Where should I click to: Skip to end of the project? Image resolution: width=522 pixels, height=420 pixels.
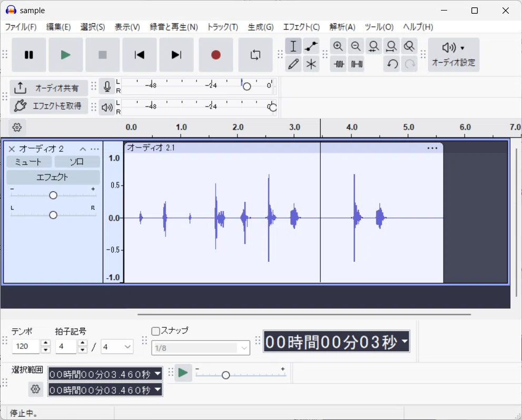176,55
